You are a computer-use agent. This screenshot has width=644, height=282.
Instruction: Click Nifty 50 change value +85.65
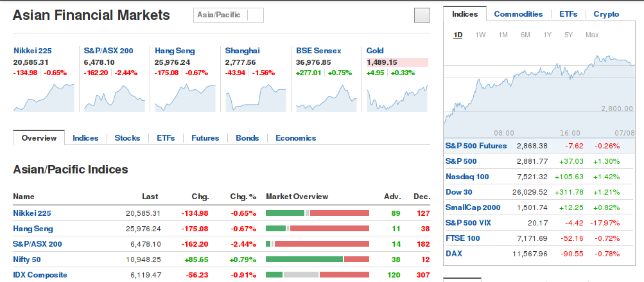196,260
